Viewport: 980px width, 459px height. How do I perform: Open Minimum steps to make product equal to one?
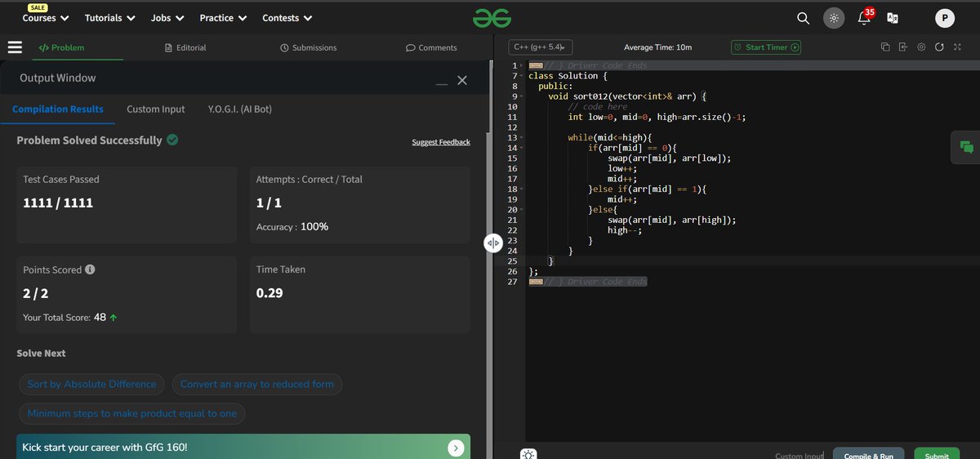click(132, 413)
